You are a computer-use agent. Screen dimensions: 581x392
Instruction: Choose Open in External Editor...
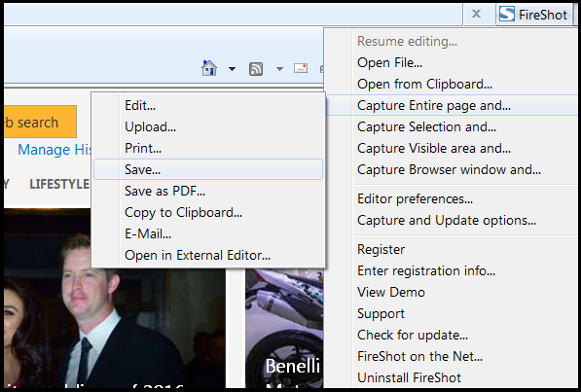[x=208, y=255]
